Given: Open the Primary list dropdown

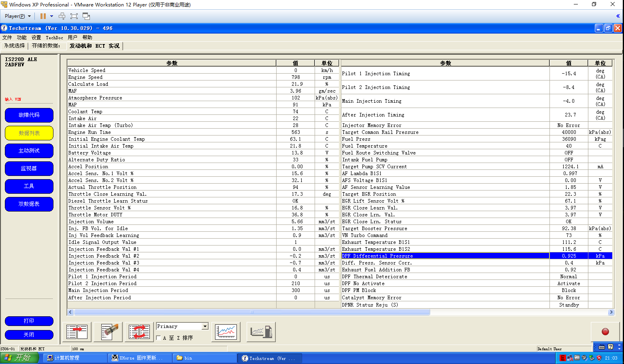Looking at the screenshot, I should pos(205,326).
